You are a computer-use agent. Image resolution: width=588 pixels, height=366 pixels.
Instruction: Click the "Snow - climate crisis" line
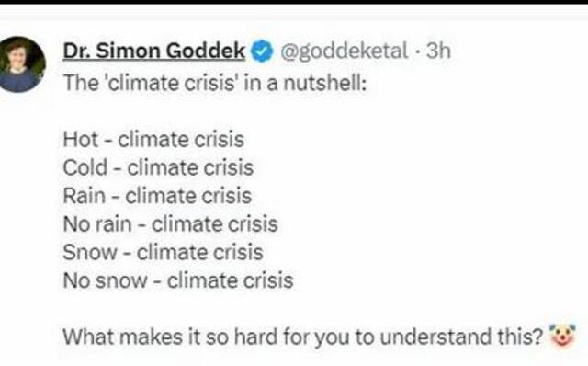click(163, 252)
